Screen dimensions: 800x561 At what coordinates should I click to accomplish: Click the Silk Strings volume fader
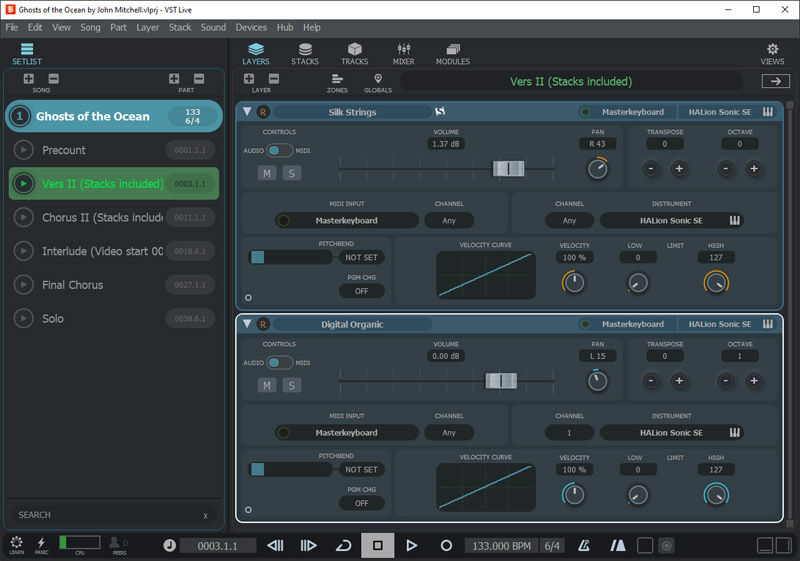508,169
